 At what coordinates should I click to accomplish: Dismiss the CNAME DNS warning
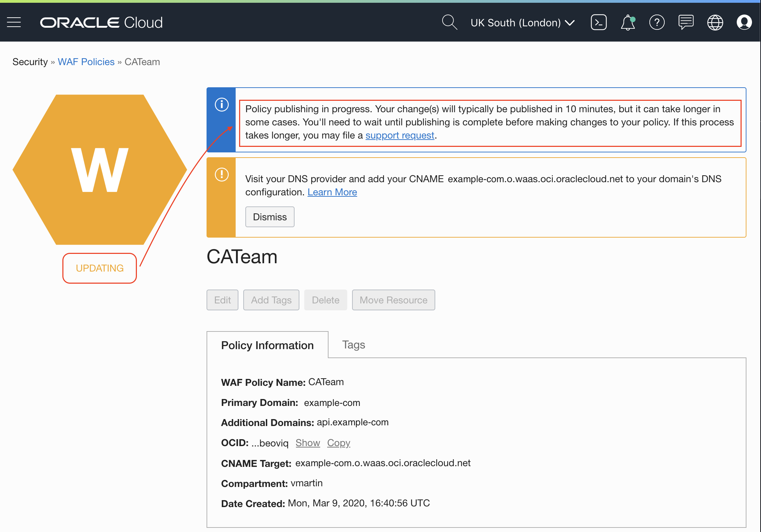coord(270,217)
